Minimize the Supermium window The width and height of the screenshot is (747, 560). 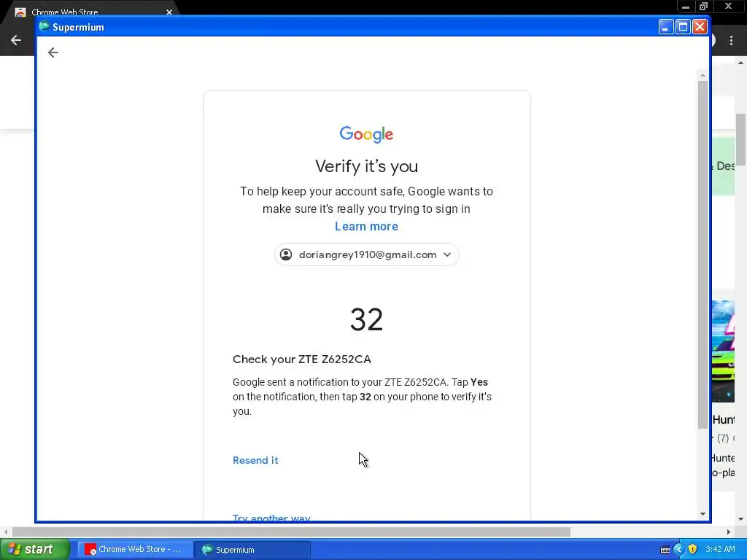[665, 27]
